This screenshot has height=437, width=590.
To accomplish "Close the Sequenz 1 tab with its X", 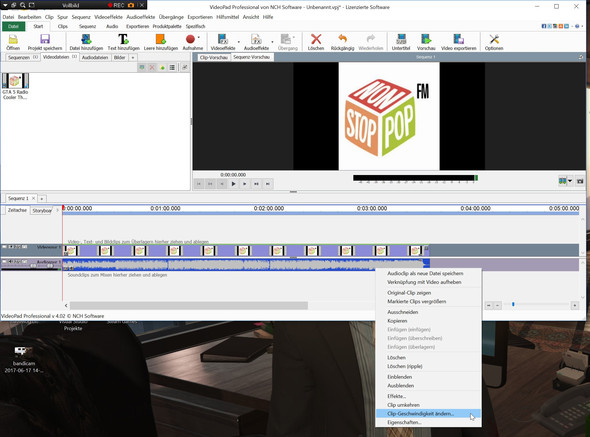I will pos(33,198).
